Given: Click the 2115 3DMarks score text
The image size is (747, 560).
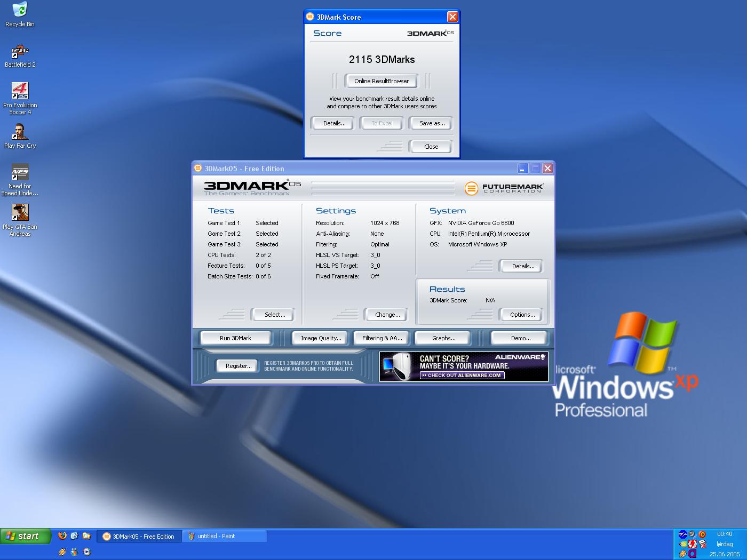Looking at the screenshot, I should click(x=382, y=59).
